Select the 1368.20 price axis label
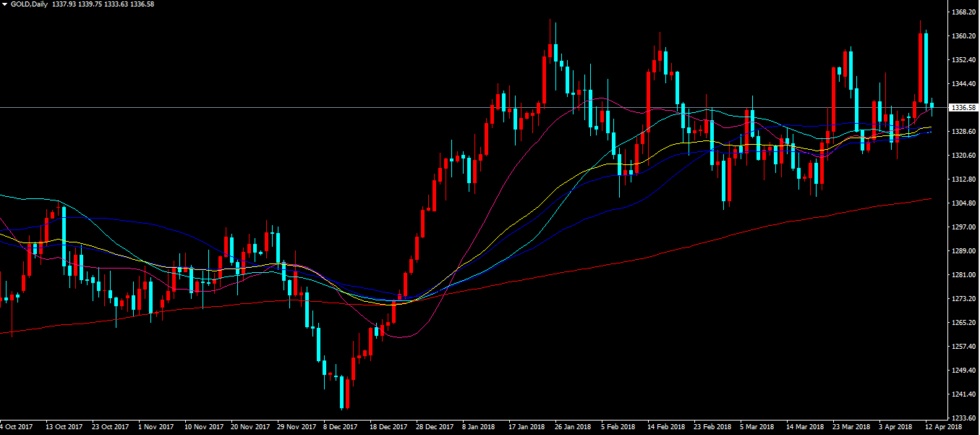Image resolution: width=980 pixels, height=435 pixels. pos(965,12)
